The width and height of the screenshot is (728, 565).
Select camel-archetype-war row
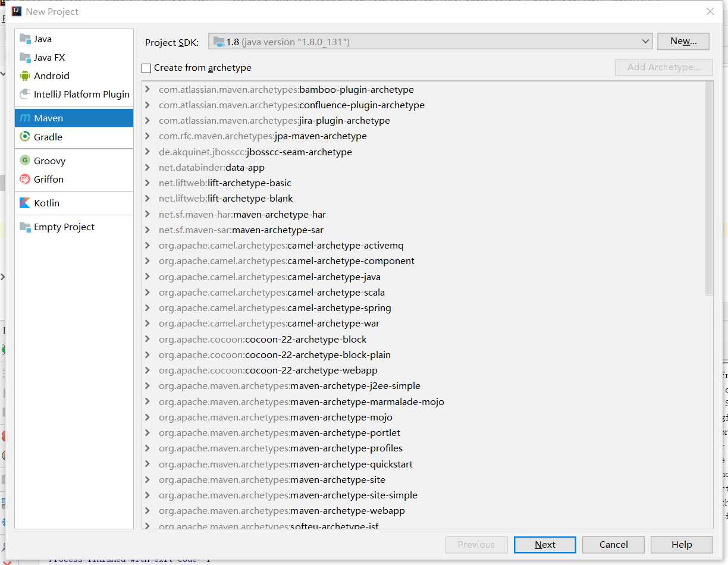click(423, 323)
